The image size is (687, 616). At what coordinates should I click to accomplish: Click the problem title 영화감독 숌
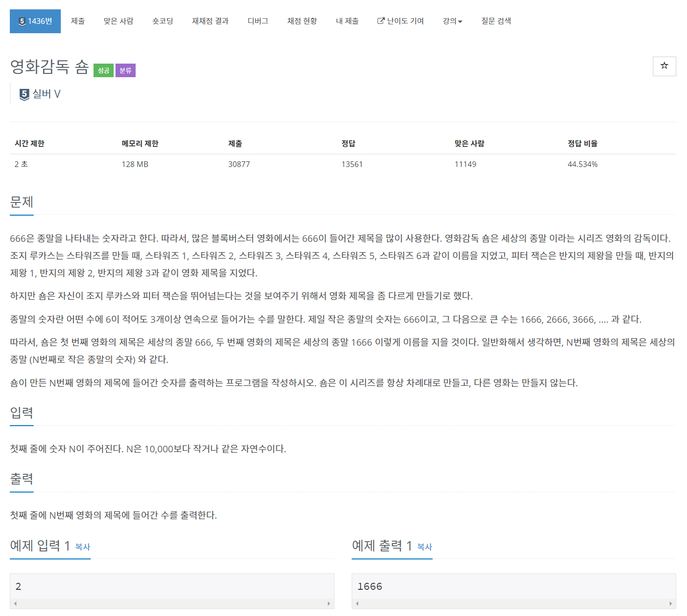49,67
